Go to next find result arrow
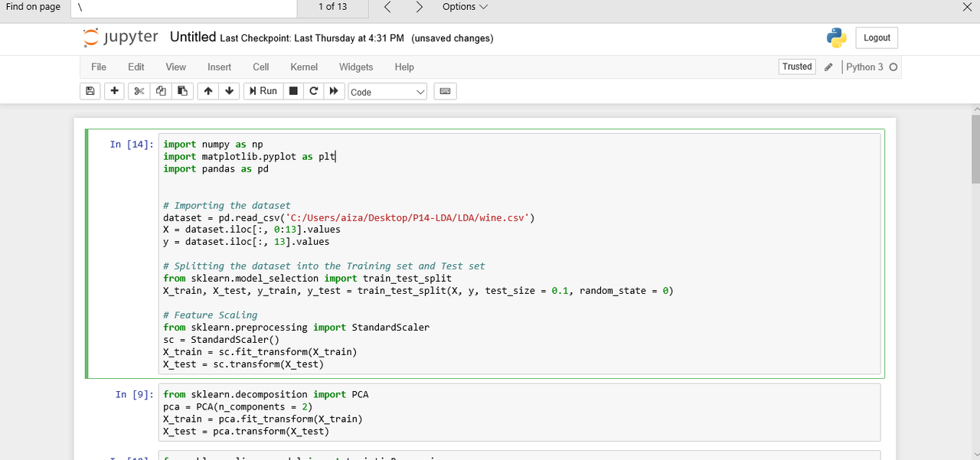Image resolution: width=980 pixels, height=460 pixels. click(x=419, y=7)
